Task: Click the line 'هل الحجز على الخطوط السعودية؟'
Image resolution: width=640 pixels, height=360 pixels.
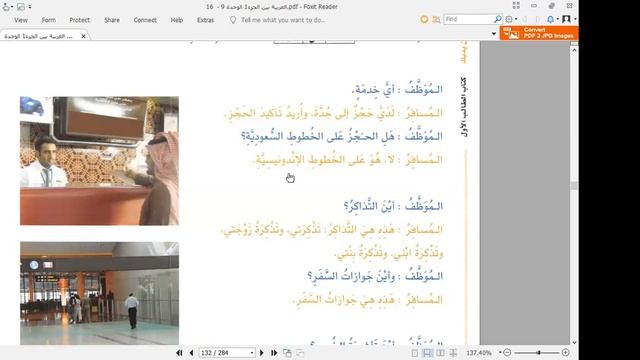Action: pyautogui.click(x=342, y=136)
